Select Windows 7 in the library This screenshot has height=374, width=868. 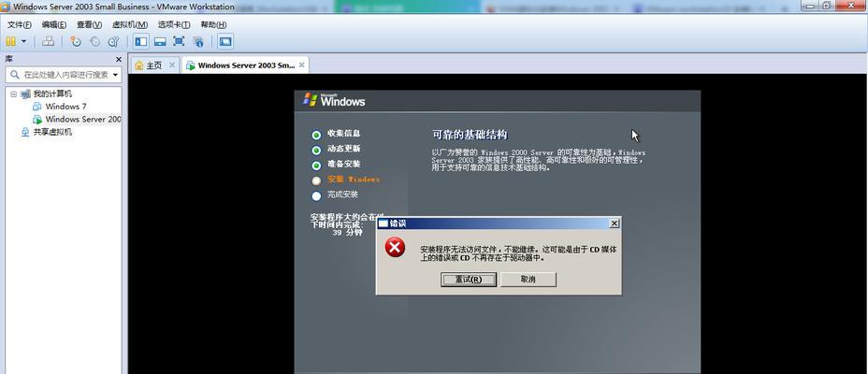pos(65,107)
